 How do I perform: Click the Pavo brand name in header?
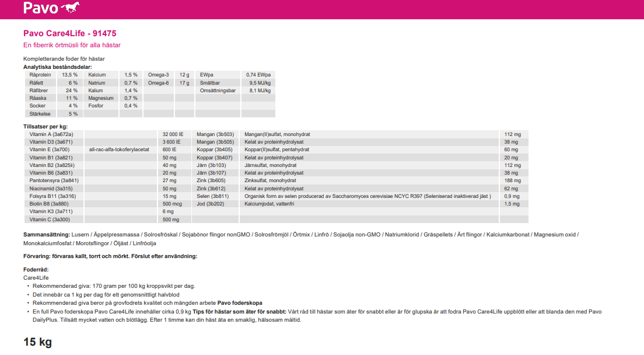coord(41,8)
